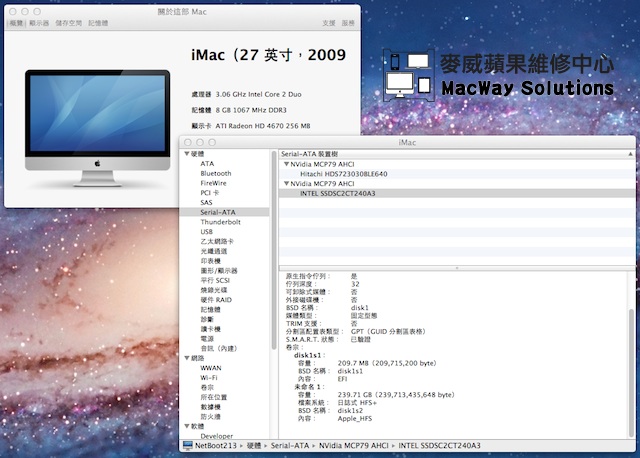Click the 支援 button in About This Mac
The image size is (640, 458).
(329, 23)
